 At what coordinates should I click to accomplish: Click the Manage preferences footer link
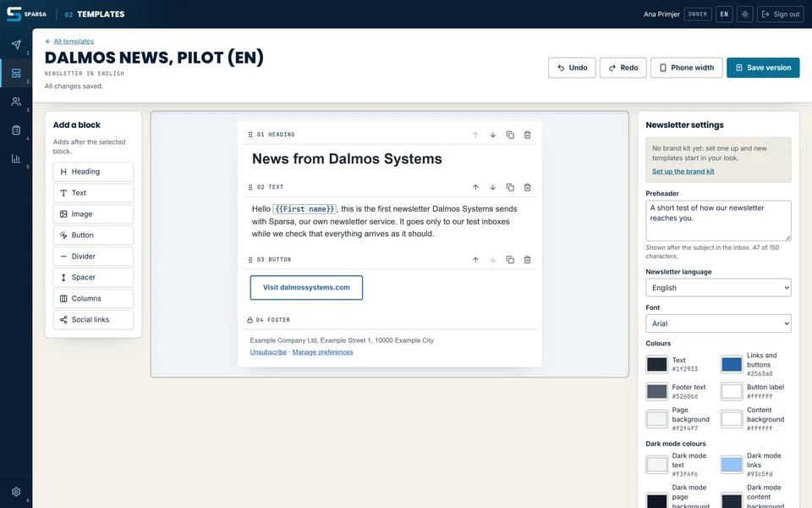[322, 352]
